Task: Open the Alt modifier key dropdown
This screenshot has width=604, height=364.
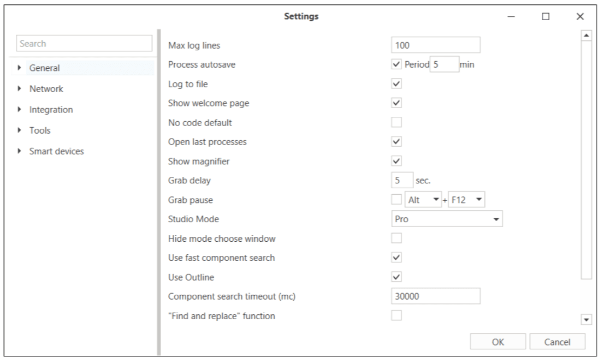Action: (x=423, y=200)
